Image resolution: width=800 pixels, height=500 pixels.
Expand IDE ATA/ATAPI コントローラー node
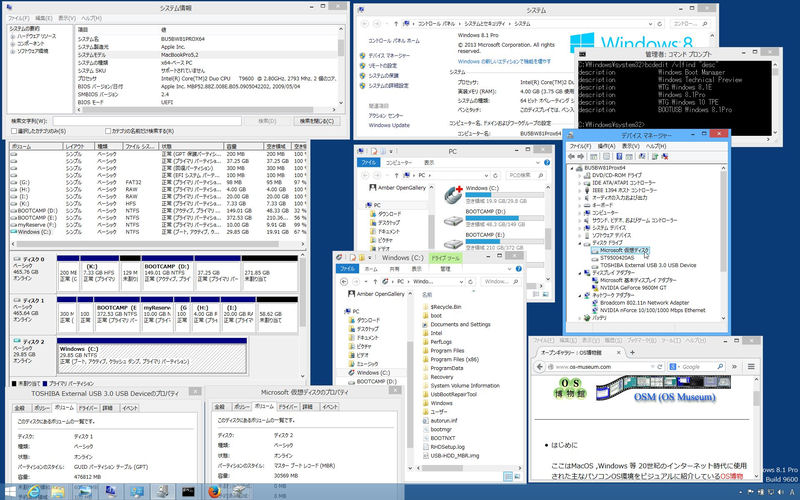click(580, 183)
